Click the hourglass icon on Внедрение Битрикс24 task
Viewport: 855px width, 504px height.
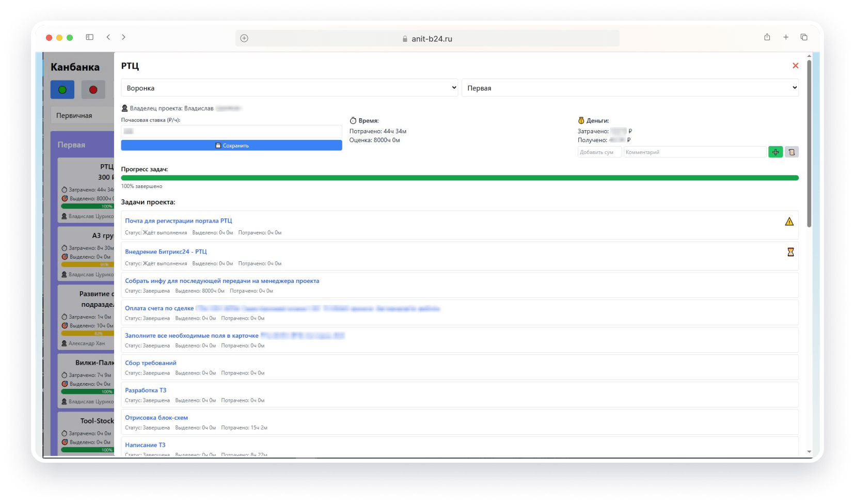click(790, 252)
